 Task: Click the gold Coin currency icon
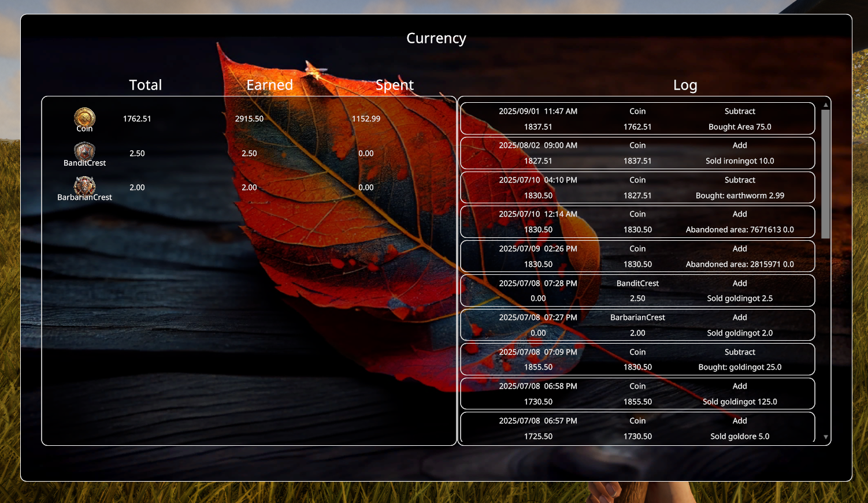pos(84,118)
